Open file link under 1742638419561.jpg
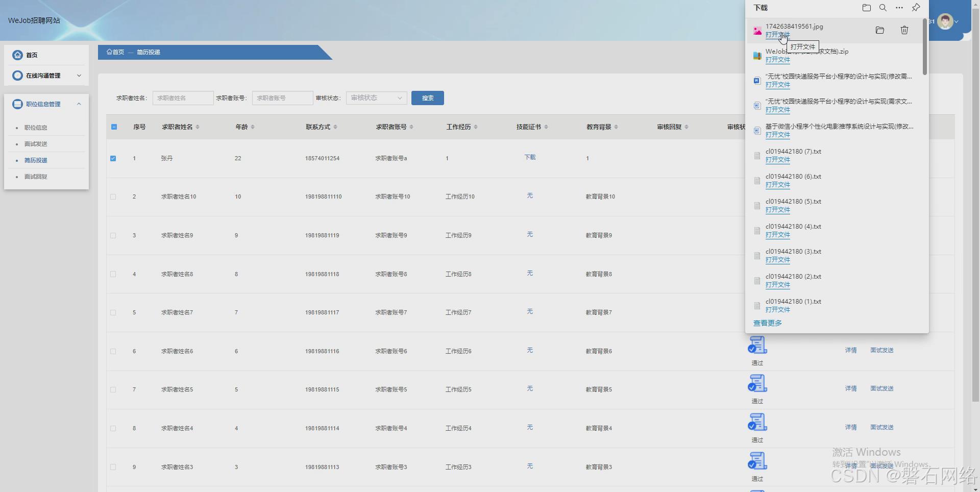The width and height of the screenshot is (980, 492). (x=777, y=35)
